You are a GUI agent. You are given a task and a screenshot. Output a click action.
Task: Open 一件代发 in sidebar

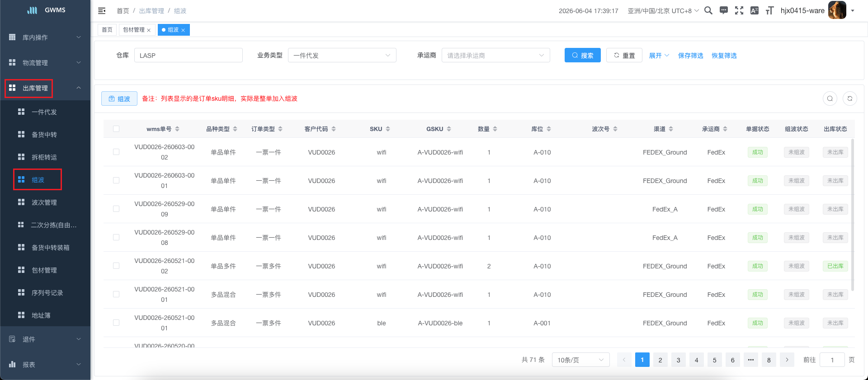(45, 112)
